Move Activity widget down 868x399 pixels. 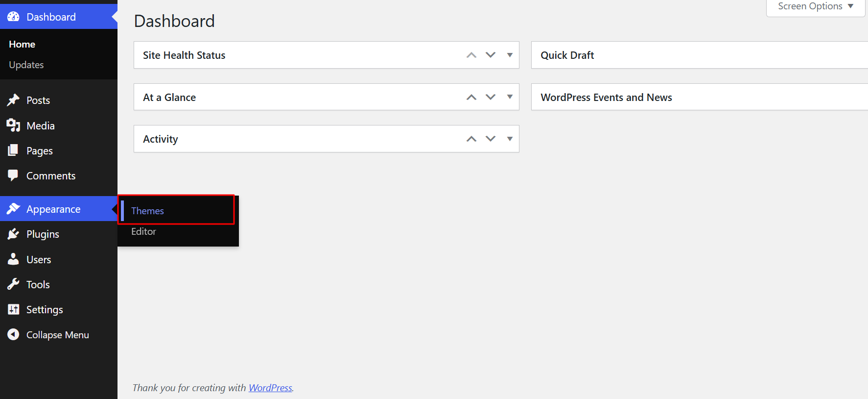491,139
